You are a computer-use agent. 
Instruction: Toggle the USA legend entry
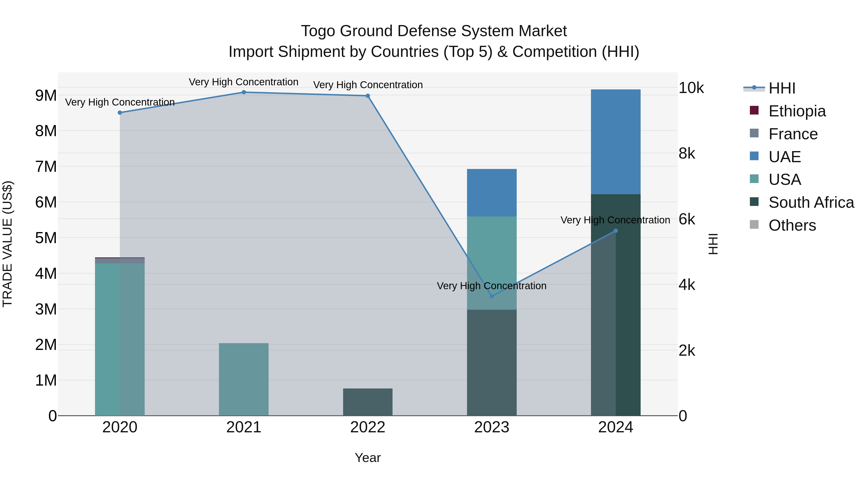pos(775,180)
